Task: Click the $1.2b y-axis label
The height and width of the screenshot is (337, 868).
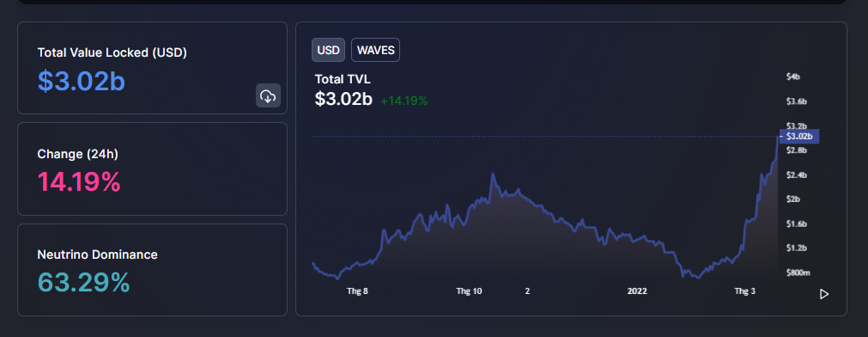Action: pos(797,248)
